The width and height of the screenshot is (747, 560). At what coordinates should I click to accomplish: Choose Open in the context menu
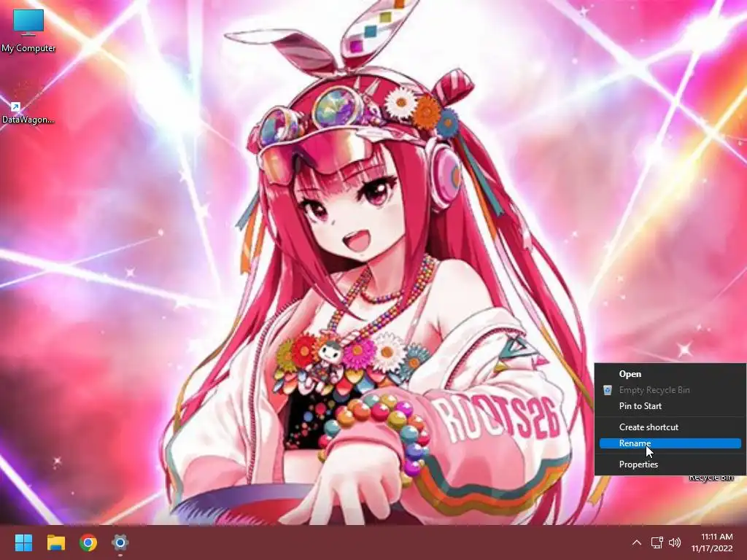pos(670,374)
